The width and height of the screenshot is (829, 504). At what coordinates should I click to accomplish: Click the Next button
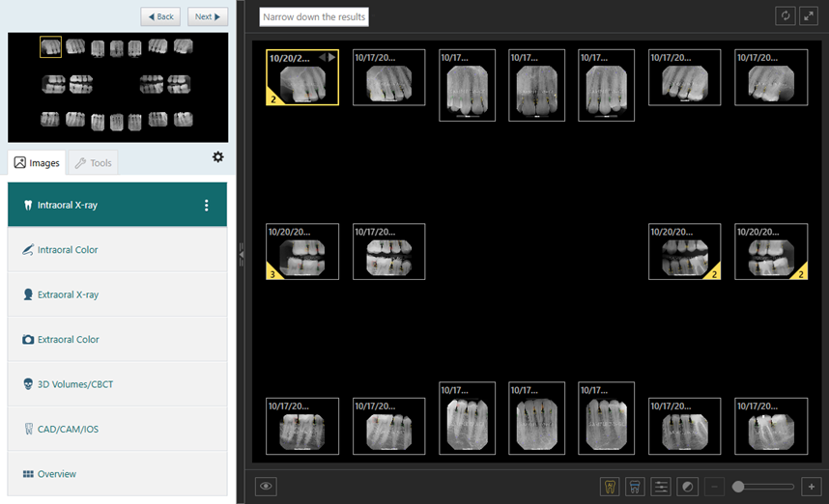[208, 16]
